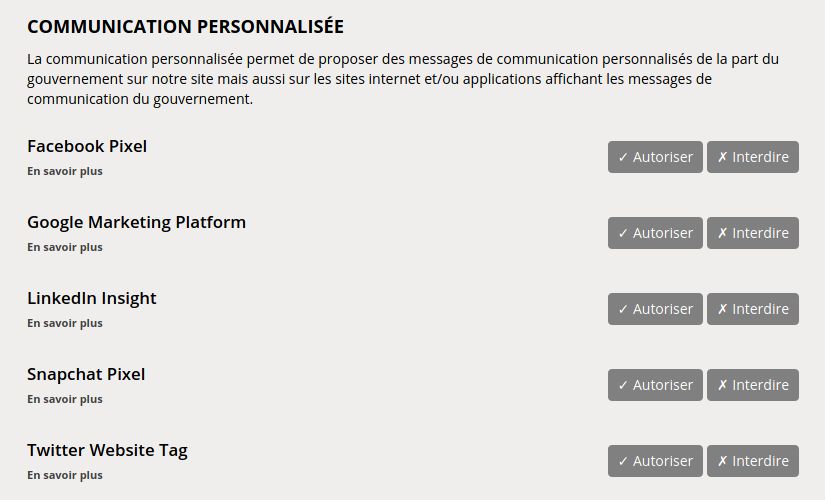Open 'En savoir plus' under Facebook Pixel
This screenshot has width=825, height=500.
point(65,171)
